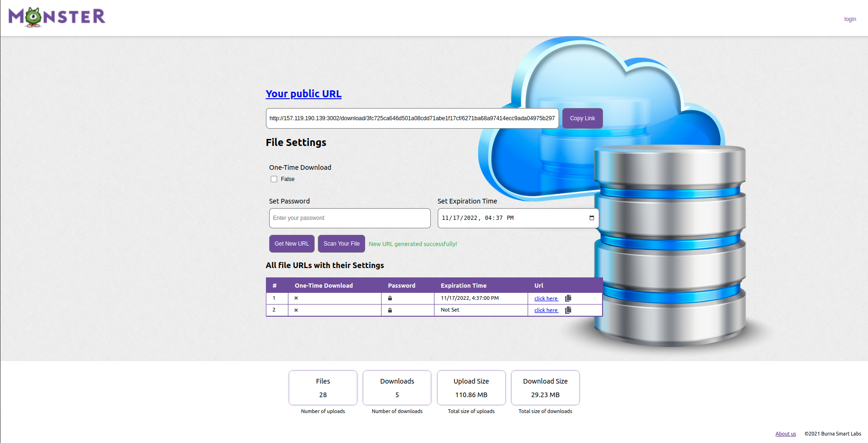Click the Upload Size card
The height and width of the screenshot is (443, 868).
tap(471, 388)
